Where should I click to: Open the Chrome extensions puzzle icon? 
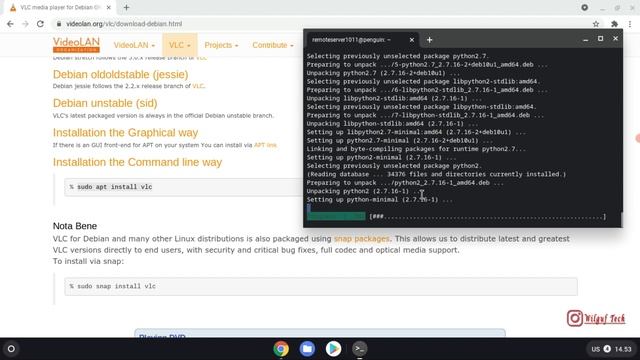pyautogui.click(x=614, y=24)
